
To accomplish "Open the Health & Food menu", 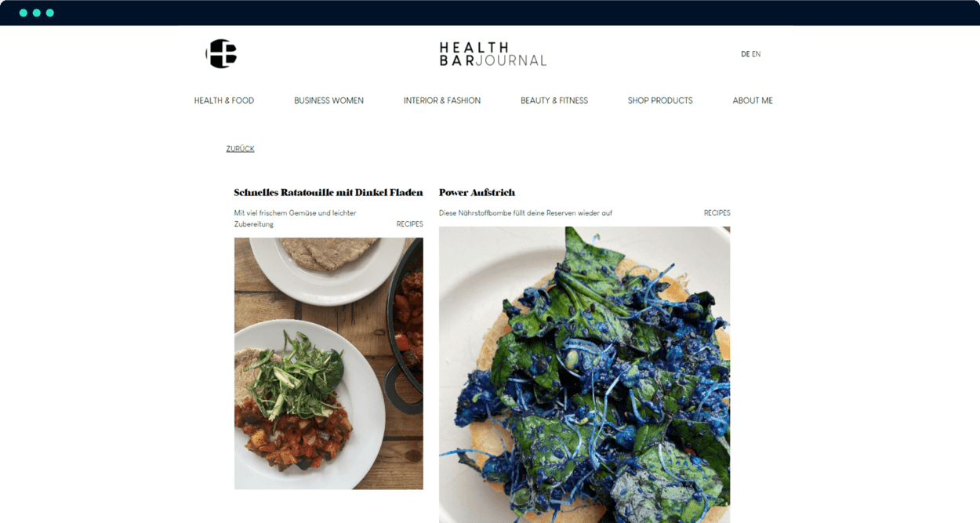I will pos(224,100).
